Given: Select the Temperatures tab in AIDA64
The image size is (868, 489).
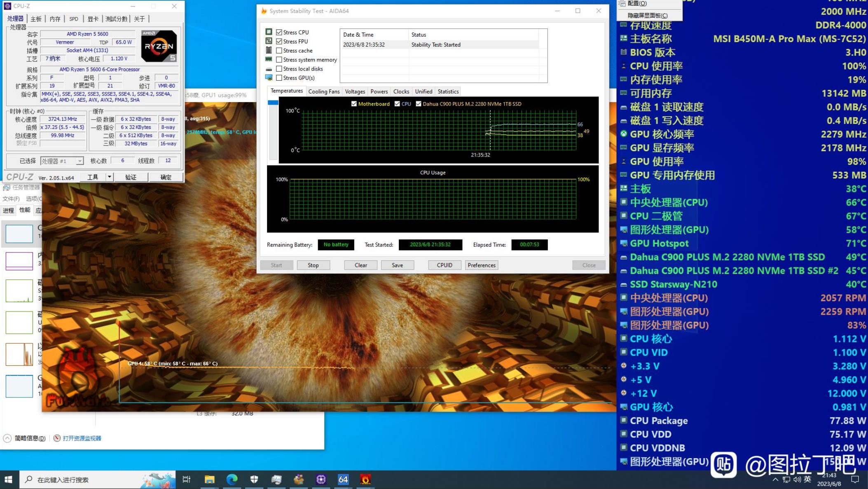Looking at the screenshot, I should tap(287, 91).
